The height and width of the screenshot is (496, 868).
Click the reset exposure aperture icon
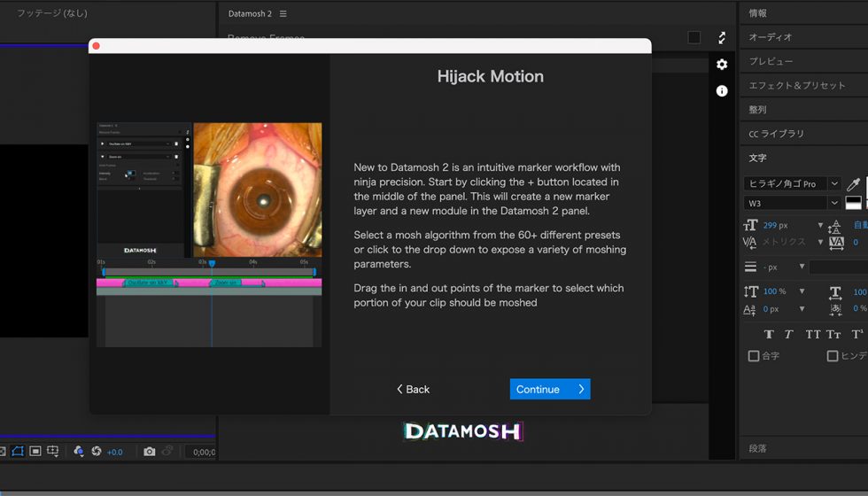(97, 451)
